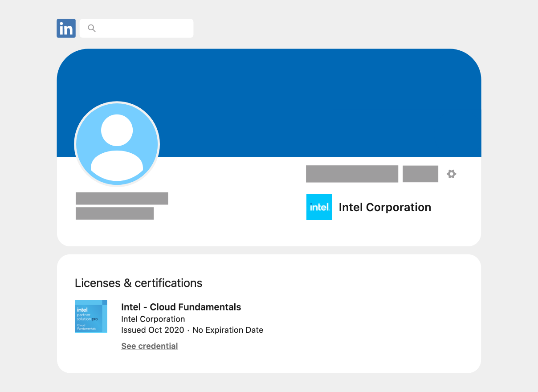The image size is (538, 392).
Task: Open the Intel - Cloud Fundamentals title
Action: click(x=181, y=307)
